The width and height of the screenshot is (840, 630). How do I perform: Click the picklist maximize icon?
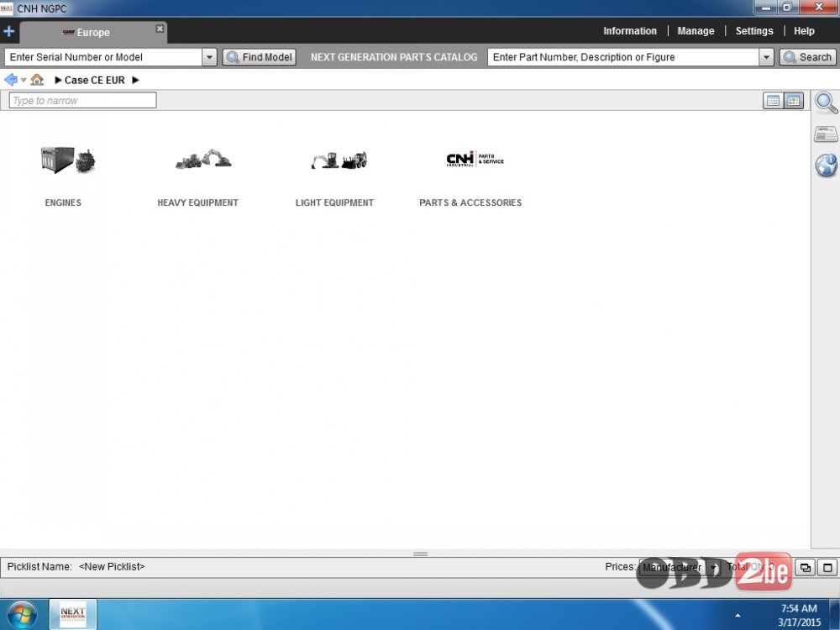coord(827,567)
